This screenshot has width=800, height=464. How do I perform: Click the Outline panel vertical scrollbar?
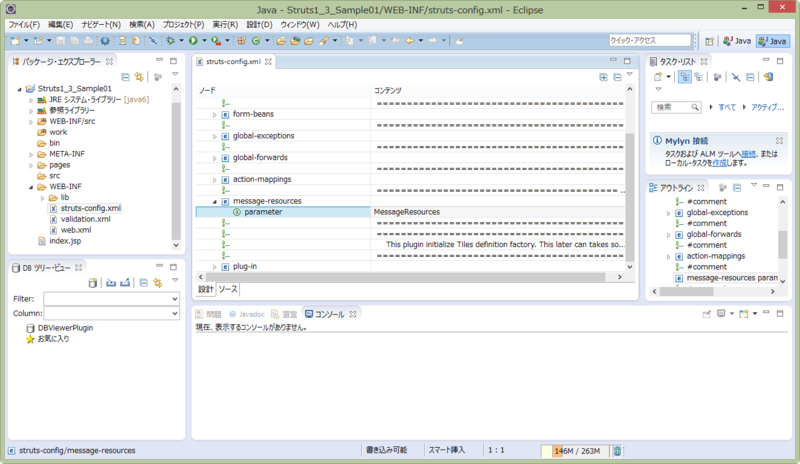(x=782, y=245)
